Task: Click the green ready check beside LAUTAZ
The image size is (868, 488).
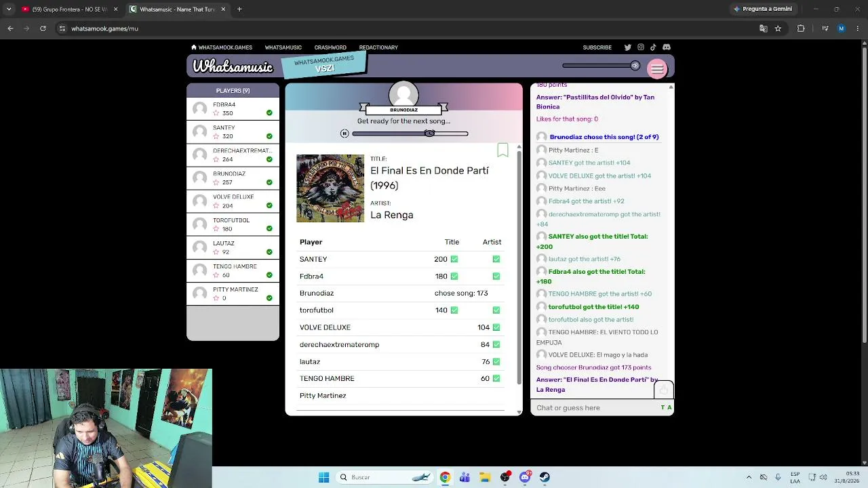Action: 269,252
